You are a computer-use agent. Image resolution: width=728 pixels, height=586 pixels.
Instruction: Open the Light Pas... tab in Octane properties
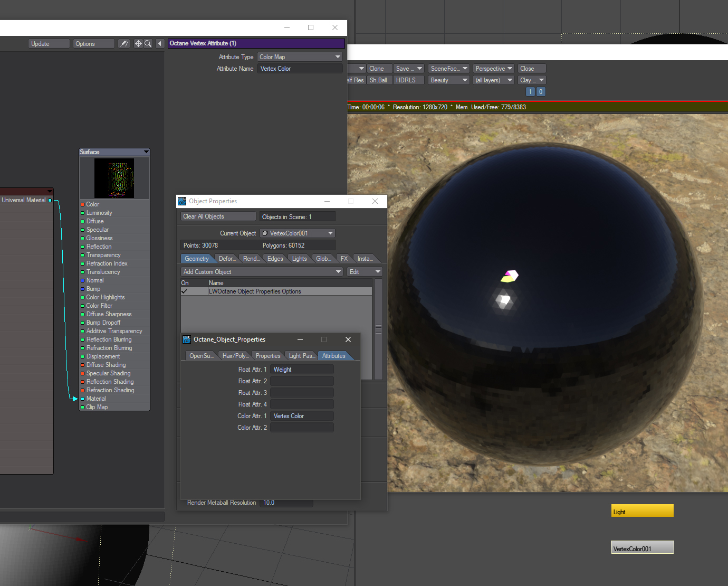[x=302, y=356]
